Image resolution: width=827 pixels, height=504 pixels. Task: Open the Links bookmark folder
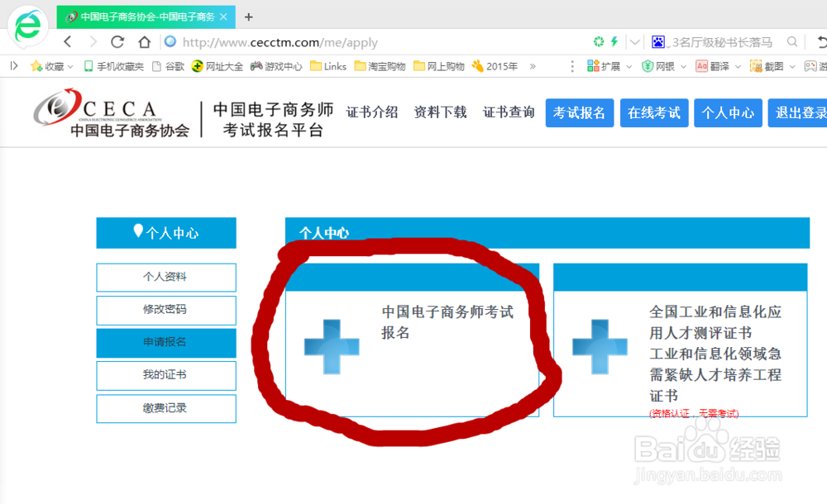[x=328, y=66]
